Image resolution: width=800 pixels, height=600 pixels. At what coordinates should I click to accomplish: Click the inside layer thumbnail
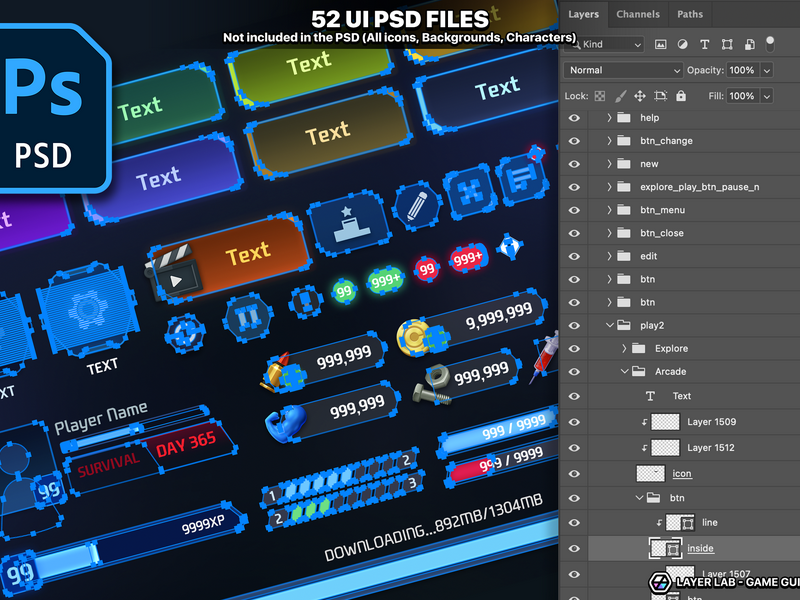pyautogui.click(x=665, y=548)
